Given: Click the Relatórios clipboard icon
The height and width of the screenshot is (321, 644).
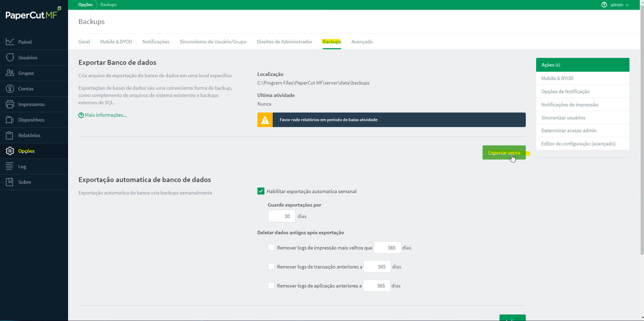Looking at the screenshot, I should [x=10, y=135].
